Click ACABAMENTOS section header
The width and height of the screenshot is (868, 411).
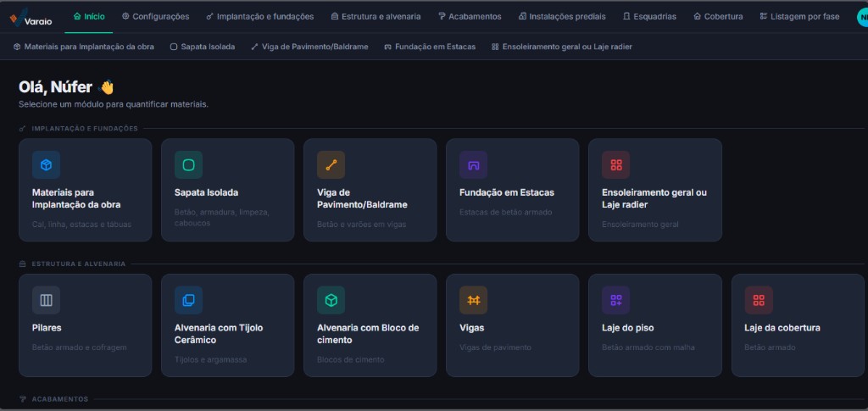[60, 399]
